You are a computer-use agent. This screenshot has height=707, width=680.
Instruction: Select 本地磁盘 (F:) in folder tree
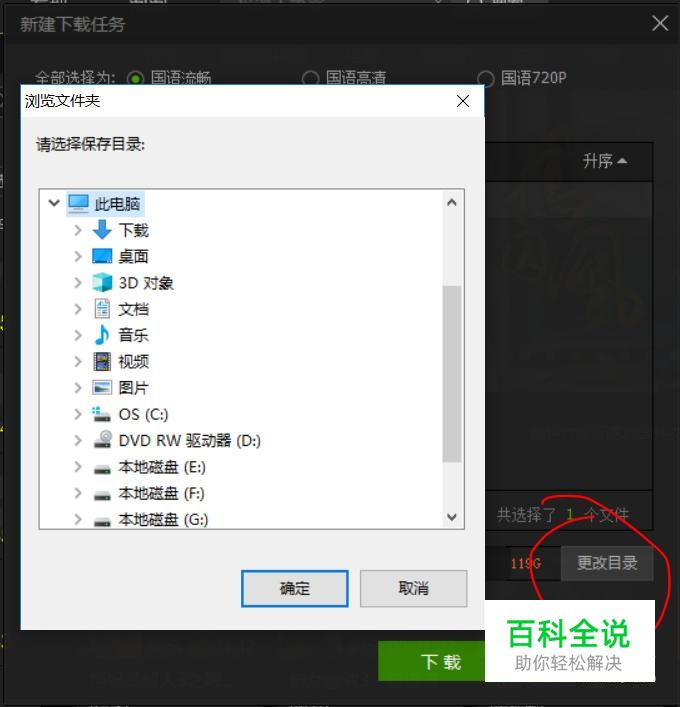(x=161, y=493)
